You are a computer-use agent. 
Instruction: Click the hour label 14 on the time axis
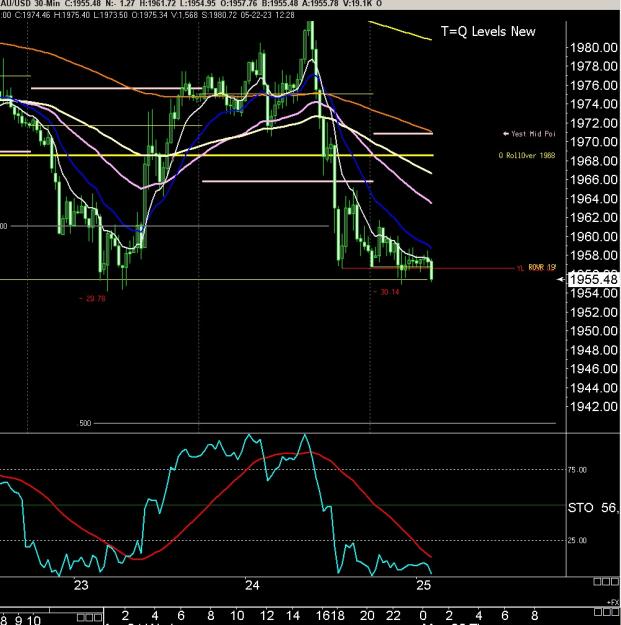click(x=293, y=615)
